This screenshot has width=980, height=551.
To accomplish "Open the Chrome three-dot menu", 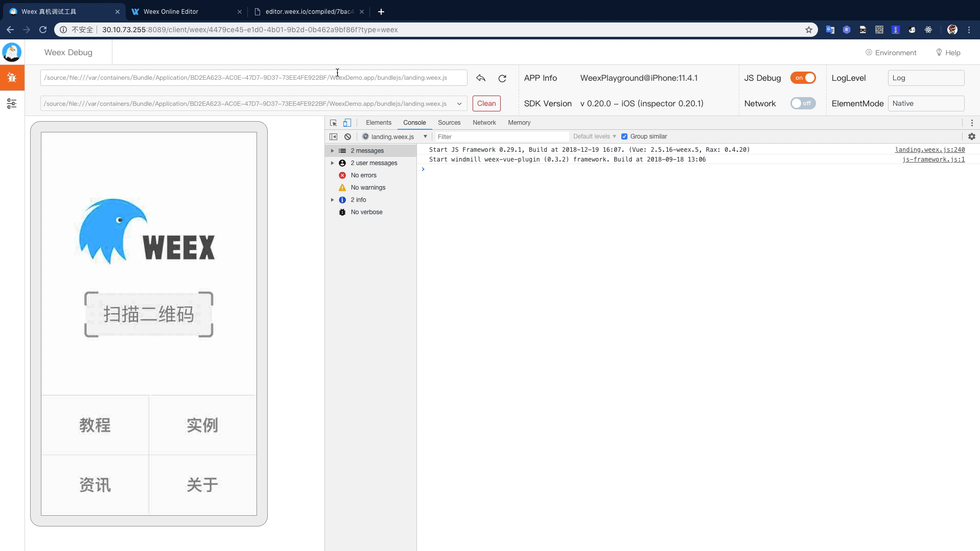I will [x=969, y=30].
